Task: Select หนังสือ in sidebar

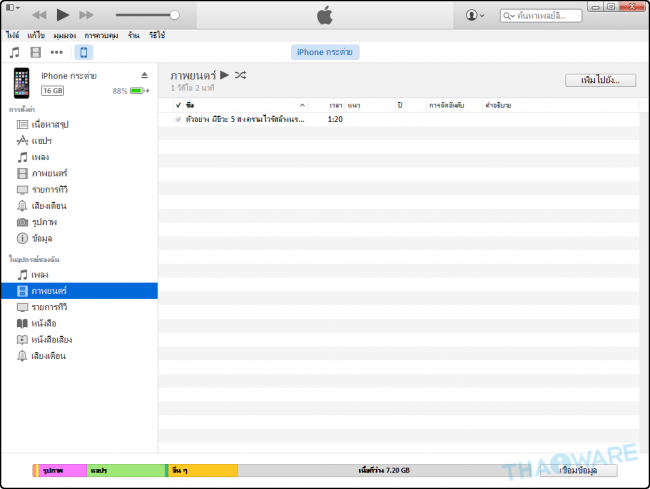Action: (36, 323)
